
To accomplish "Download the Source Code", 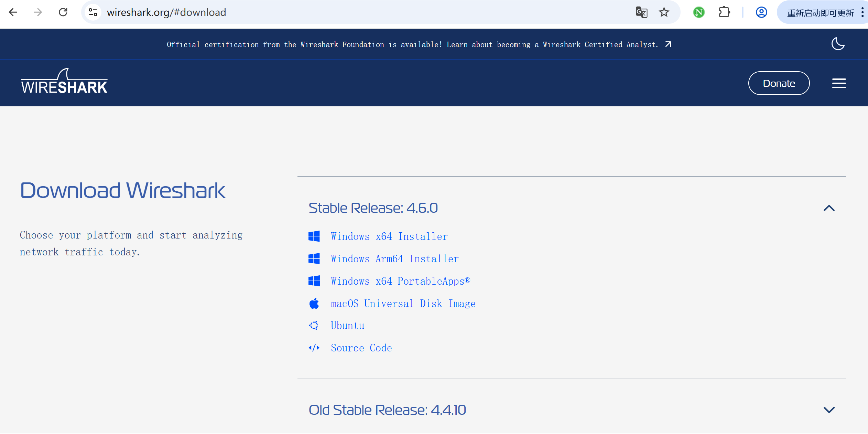I will tap(361, 348).
